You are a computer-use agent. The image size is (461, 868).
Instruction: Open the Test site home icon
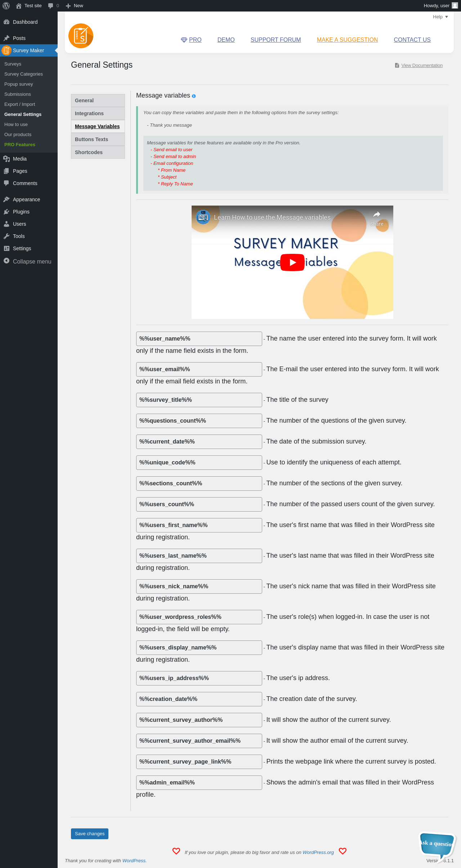[x=19, y=6]
